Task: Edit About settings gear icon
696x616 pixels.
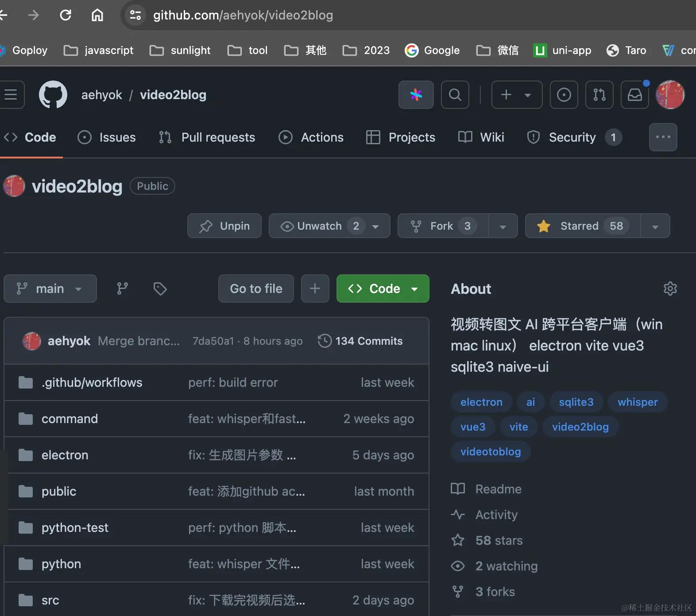Action: (x=670, y=289)
